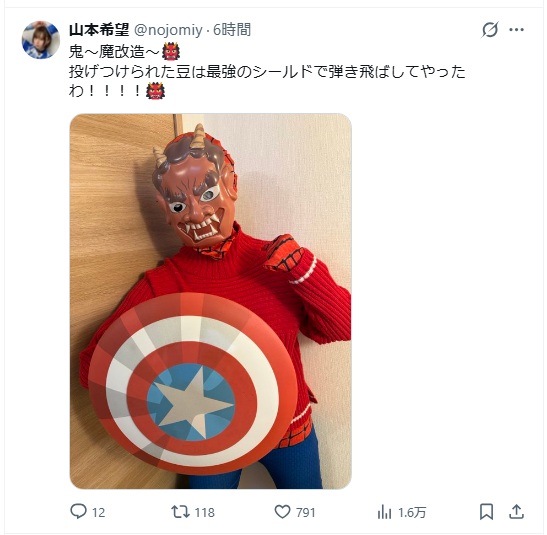Open the profile avatar picture
Screen dimensions: 547x535
(40, 40)
